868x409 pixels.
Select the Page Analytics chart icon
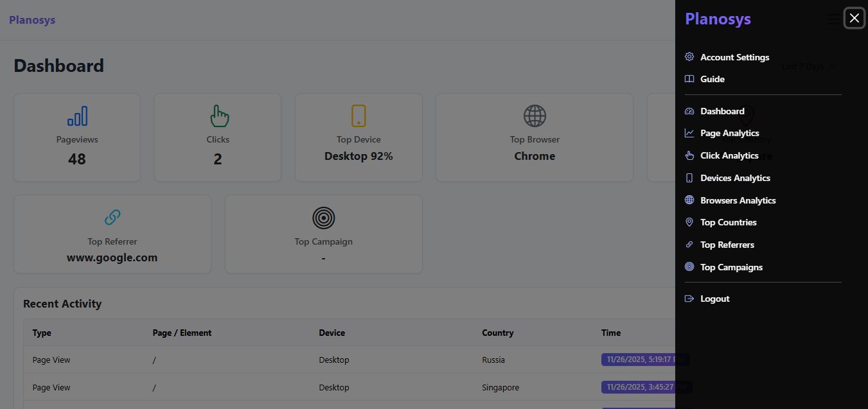(689, 132)
